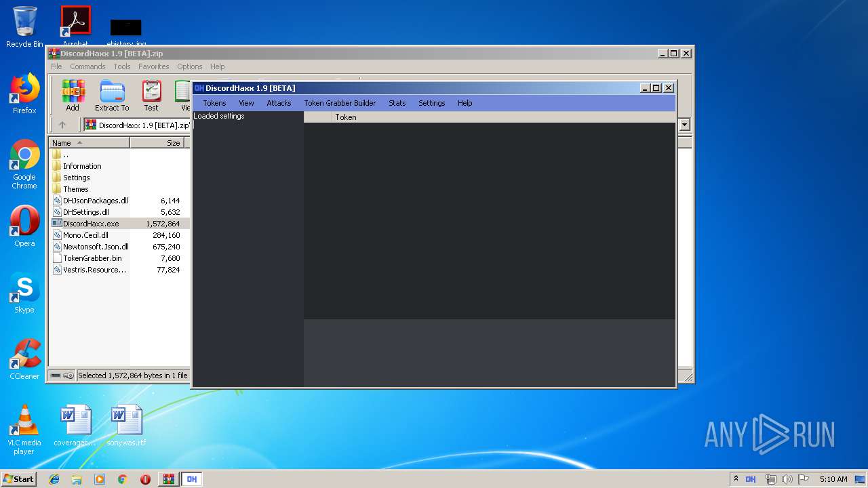Click the Test archive icon in WinRAR
This screenshot has height=488, width=868.
coord(151,96)
